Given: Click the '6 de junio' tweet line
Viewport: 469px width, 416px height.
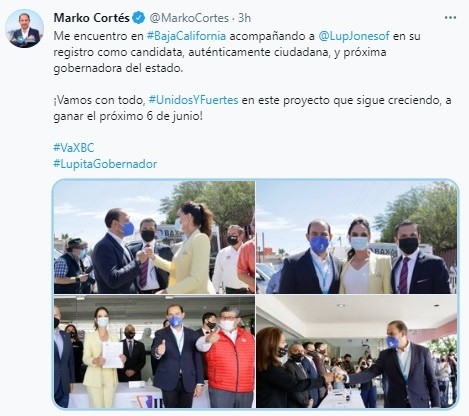Looking at the screenshot, I should [128, 117].
